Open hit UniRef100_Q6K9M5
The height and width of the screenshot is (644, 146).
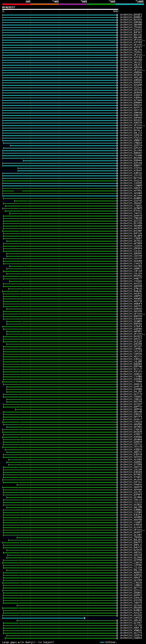pos(131,25)
